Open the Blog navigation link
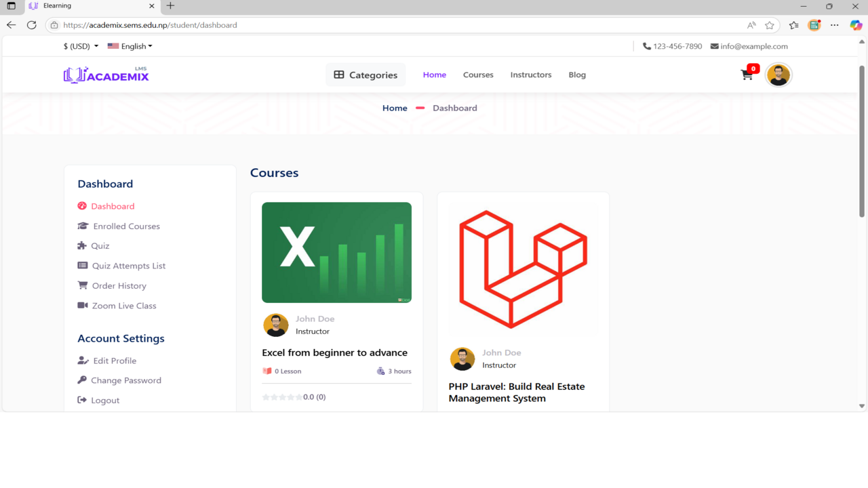Viewport: 868px width, 488px height. point(577,75)
